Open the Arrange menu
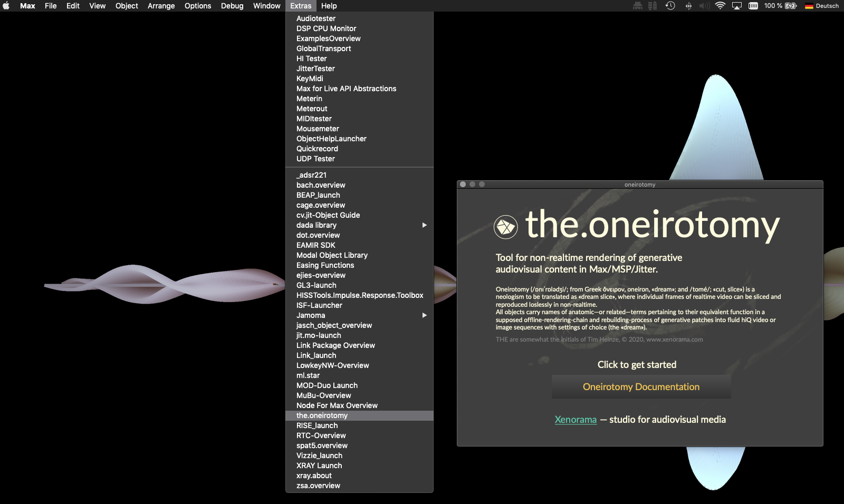The image size is (844, 504). [x=161, y=6]
